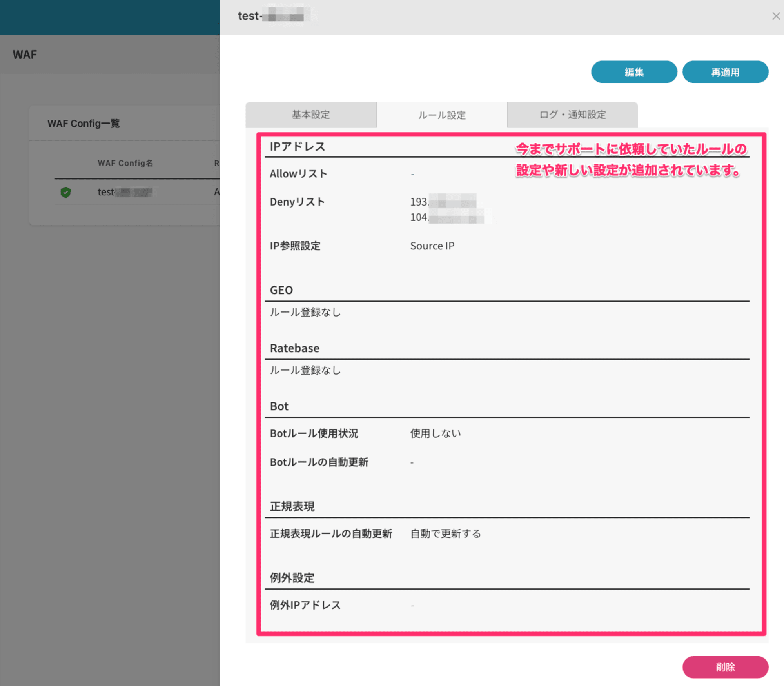Screen dimensions: 784x686
Task: Click the IP参照設定 label
Action: 295,246
